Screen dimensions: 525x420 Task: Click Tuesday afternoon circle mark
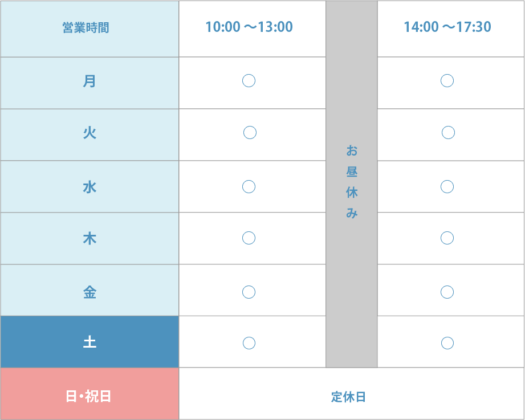click(448, 133)
